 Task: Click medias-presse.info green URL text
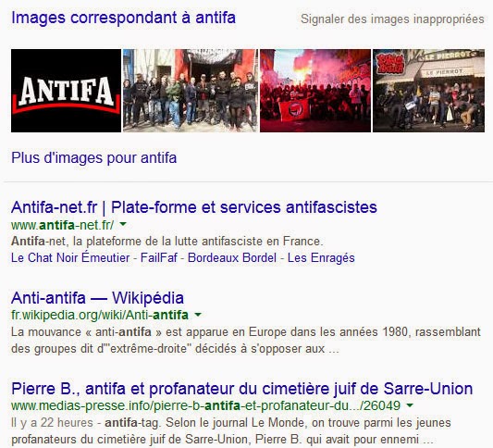pyautogui.click(x=206, y=405)
